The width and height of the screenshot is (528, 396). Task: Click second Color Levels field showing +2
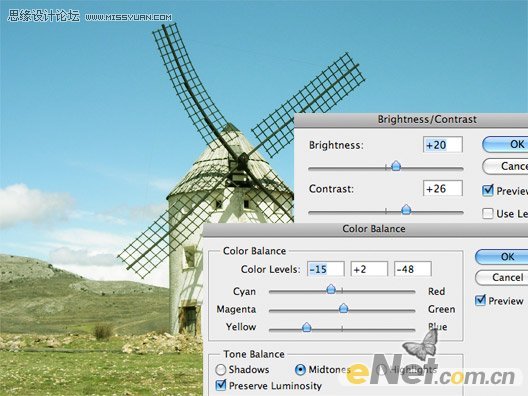click(x=369, y=269)
